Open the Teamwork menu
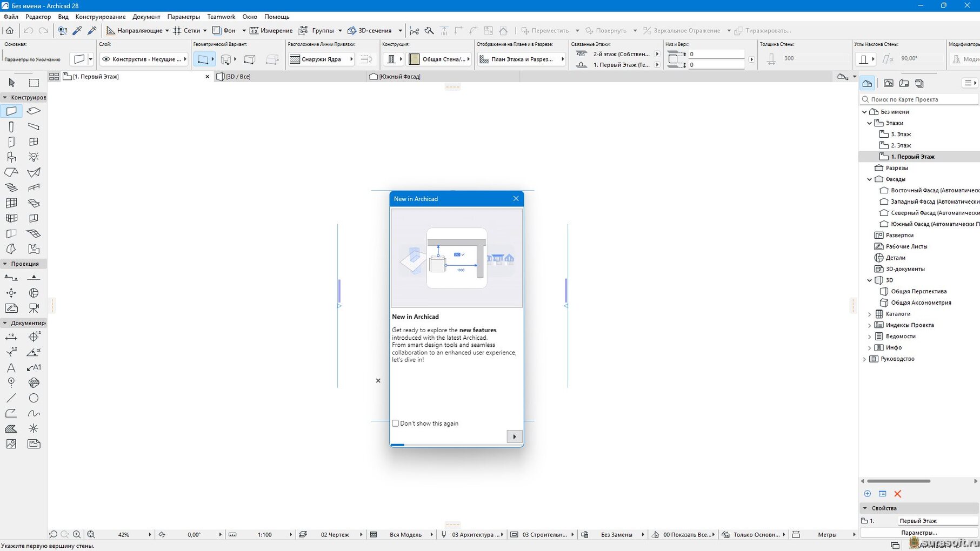Image resolution: width=980 pixels, height=551 pixels. tap(221, 17)
